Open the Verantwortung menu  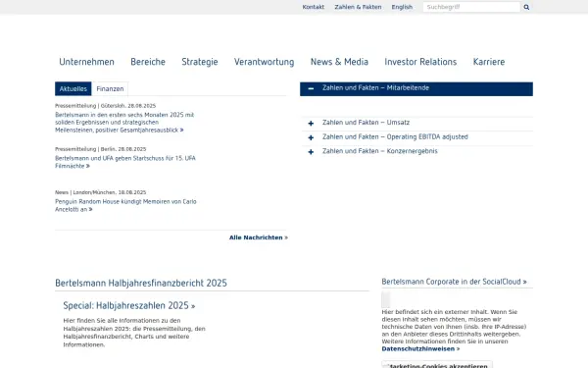264,62
